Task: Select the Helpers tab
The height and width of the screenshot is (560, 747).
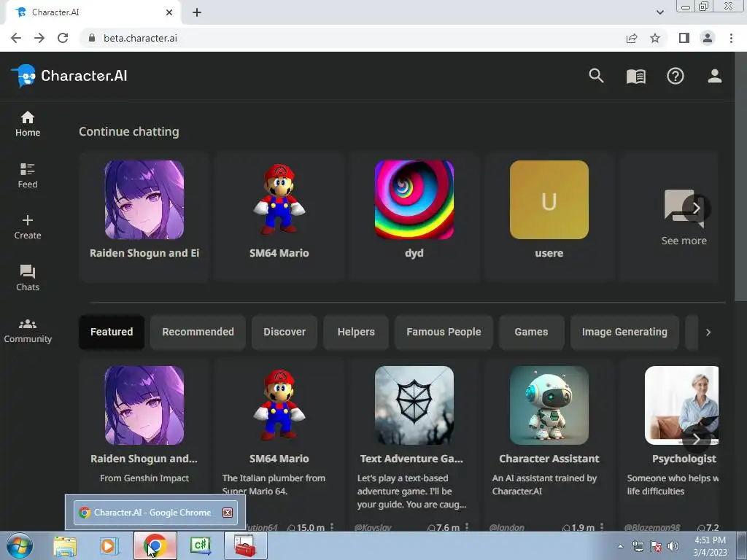Action: pos(356,332)
